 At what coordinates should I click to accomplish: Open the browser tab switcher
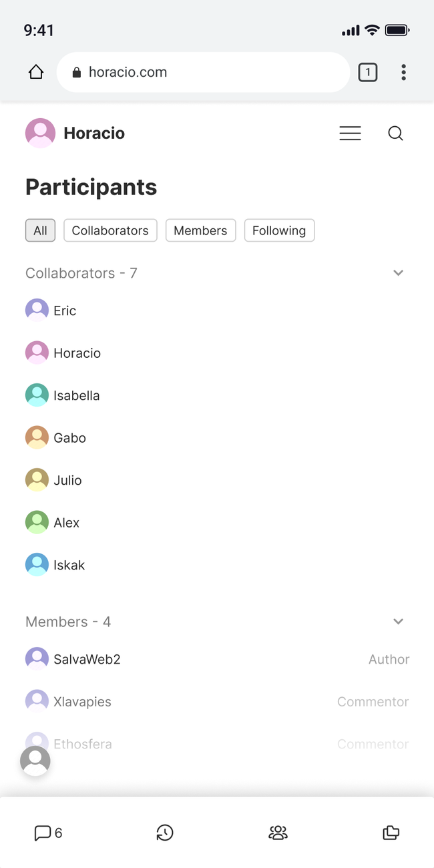point(368,72)
